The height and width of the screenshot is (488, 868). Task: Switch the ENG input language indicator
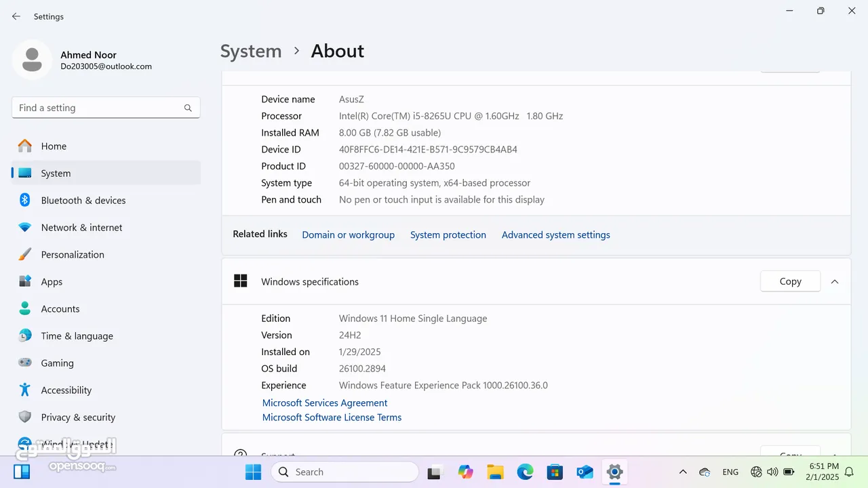(730, 472)
